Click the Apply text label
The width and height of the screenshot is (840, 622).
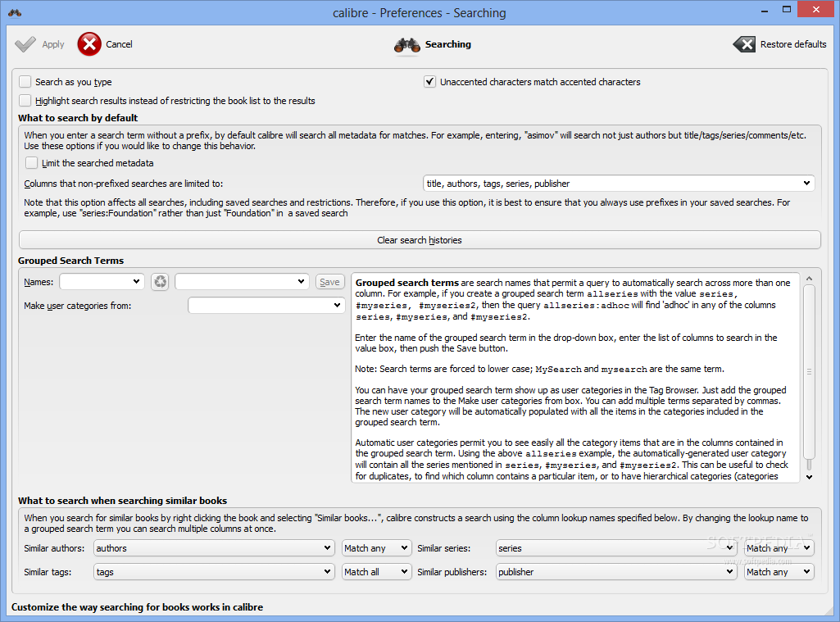(x=53, y=44)
